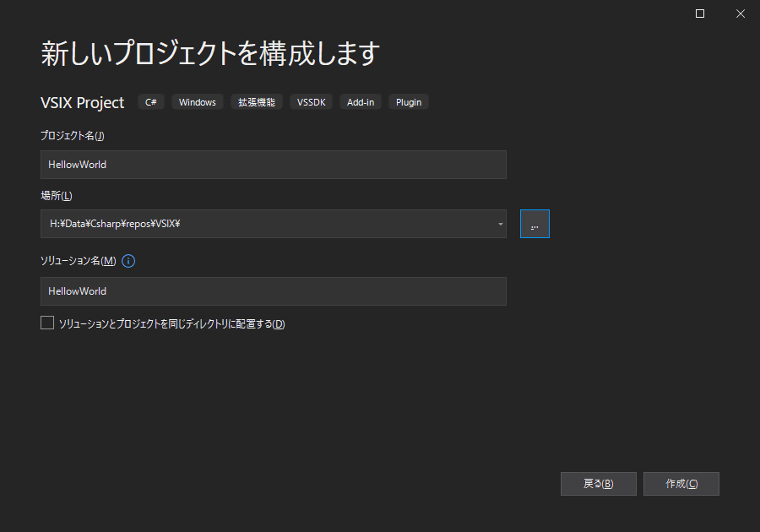Click the プロジェクト名(J) label
This screenshot has height=532, width=760.
[x=73, y=136]
